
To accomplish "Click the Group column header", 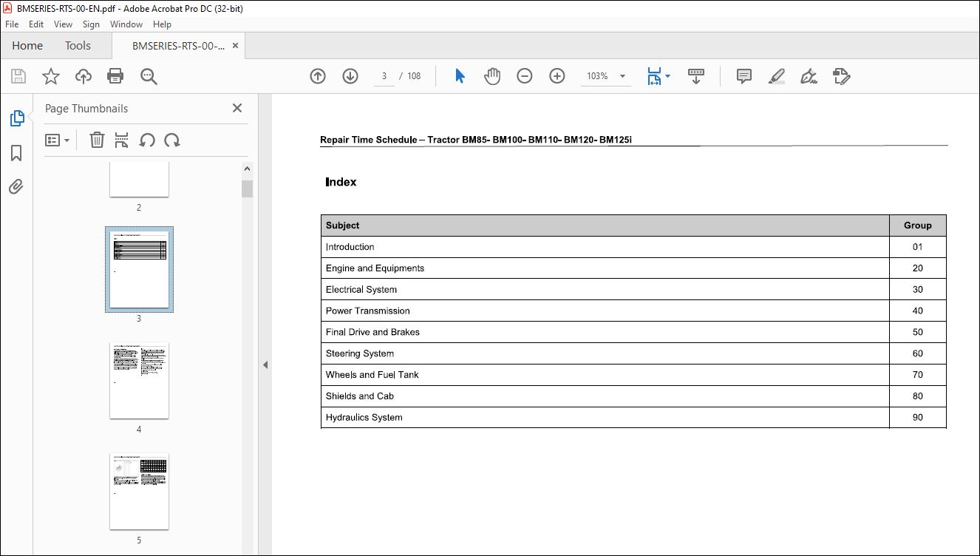I will (918, 226).
